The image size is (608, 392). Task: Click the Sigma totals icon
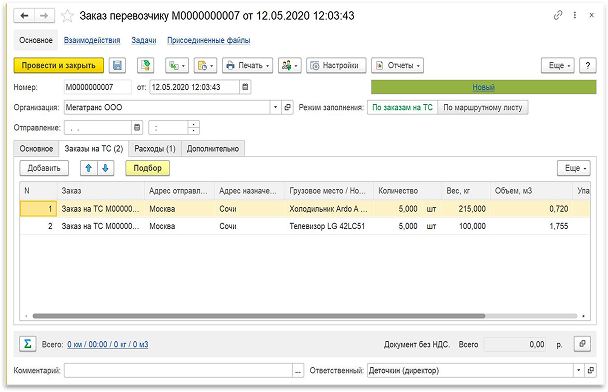(28, 344)
